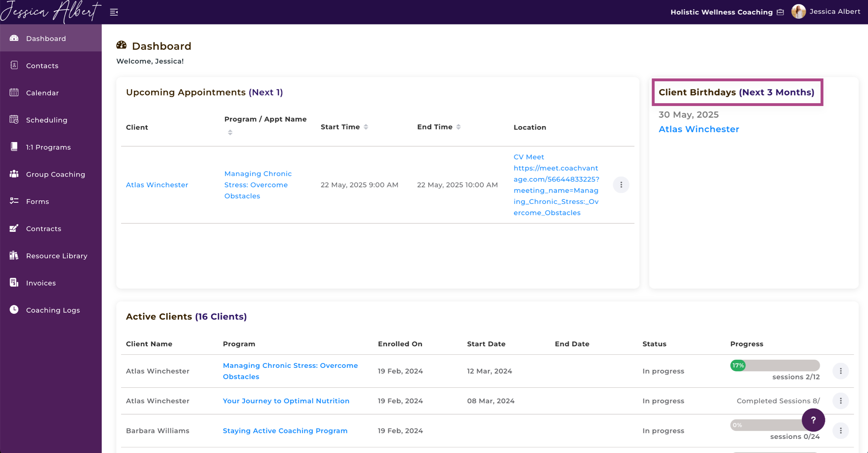Open the three-dot menu for the upcoming appointment
The image size is (868, 453).
[x=621, y=185]
